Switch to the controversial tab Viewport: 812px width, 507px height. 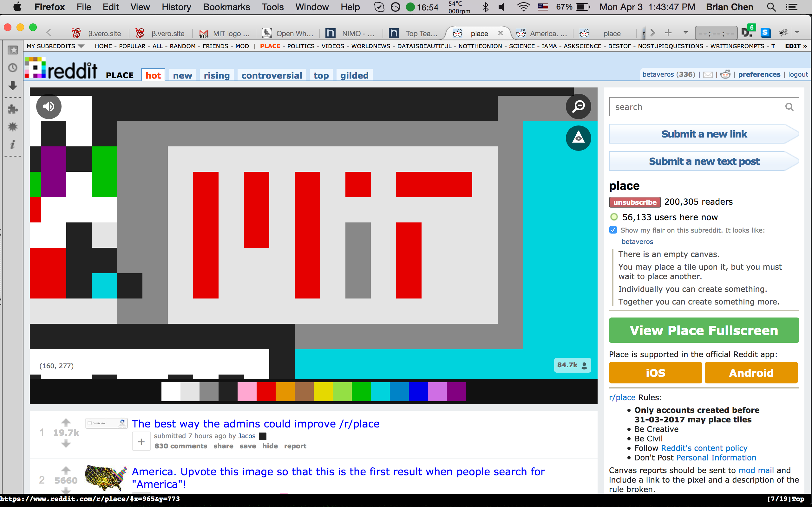[x=272, y=75]
